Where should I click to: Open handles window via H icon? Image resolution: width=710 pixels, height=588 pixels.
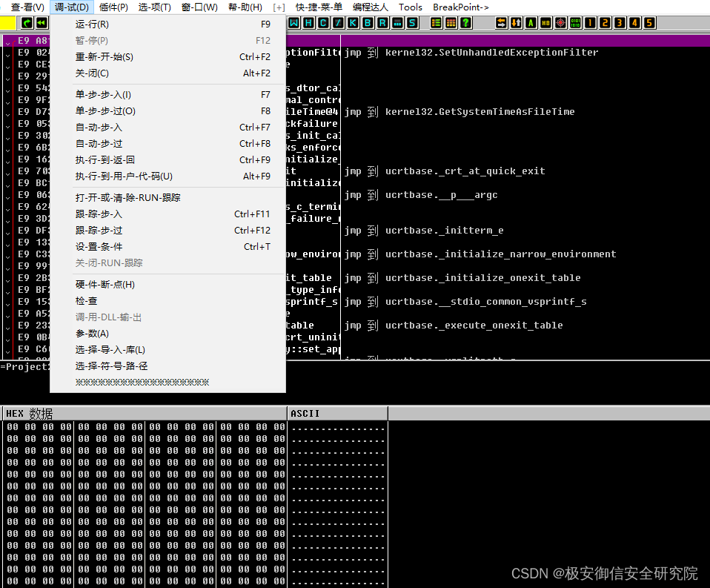point(307,23)
